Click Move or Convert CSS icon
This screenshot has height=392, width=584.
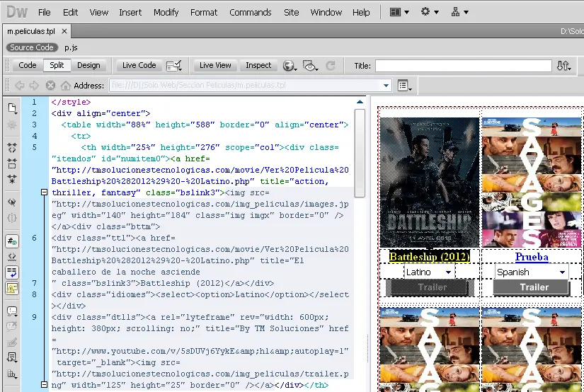coord(12,374)
